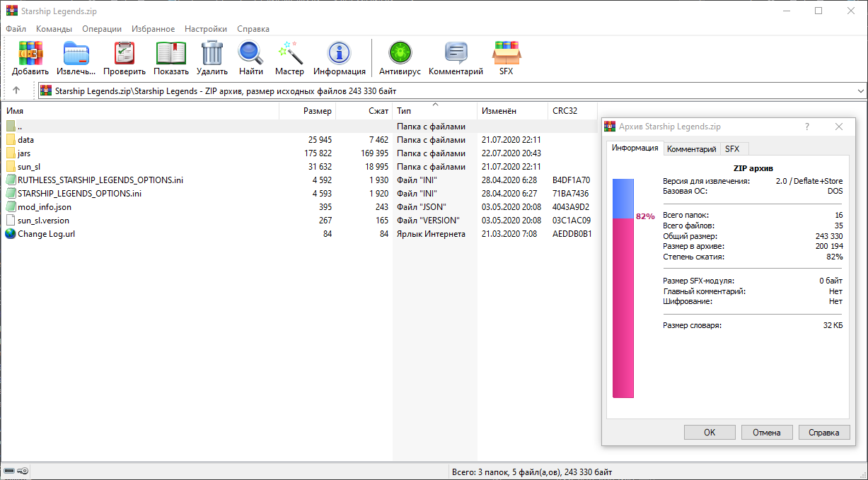Click the 'Ярлык Интернета' type cell
Screen dimensions: 868x480
tap(431, 234)
